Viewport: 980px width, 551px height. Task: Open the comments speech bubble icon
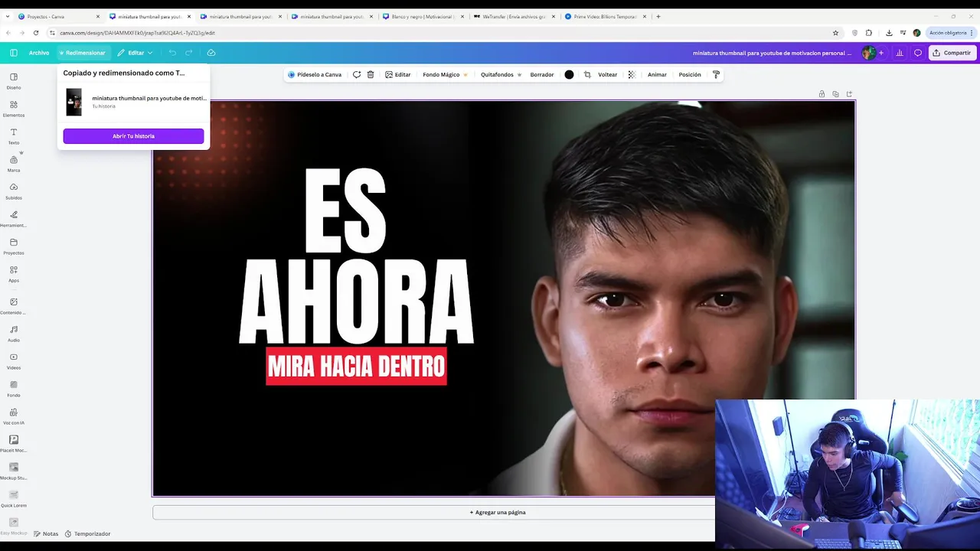tap(918, 53)
